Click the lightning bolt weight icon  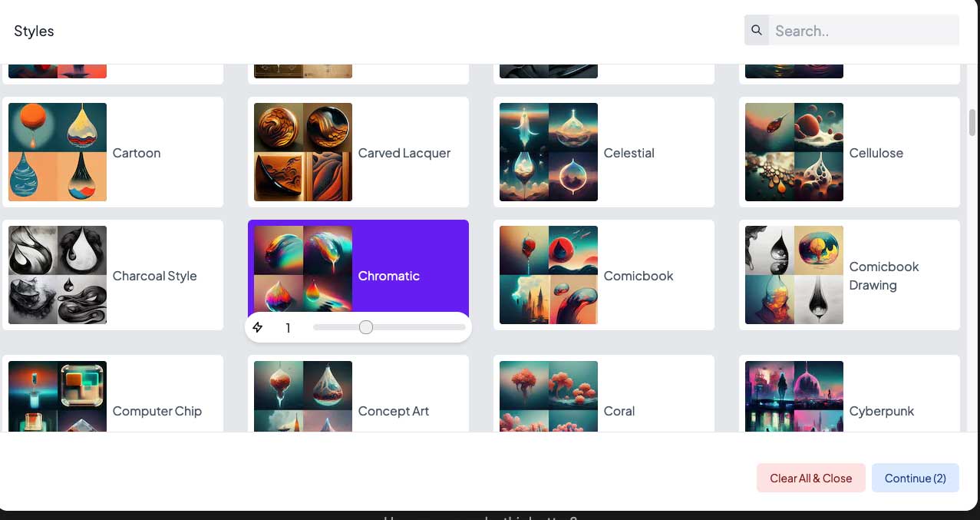tap(258, 328)
